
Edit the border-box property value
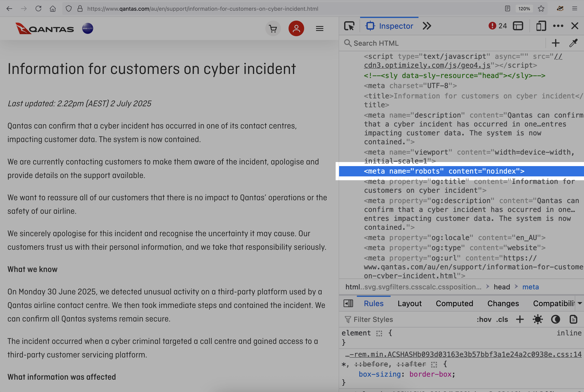click(430, 374)
